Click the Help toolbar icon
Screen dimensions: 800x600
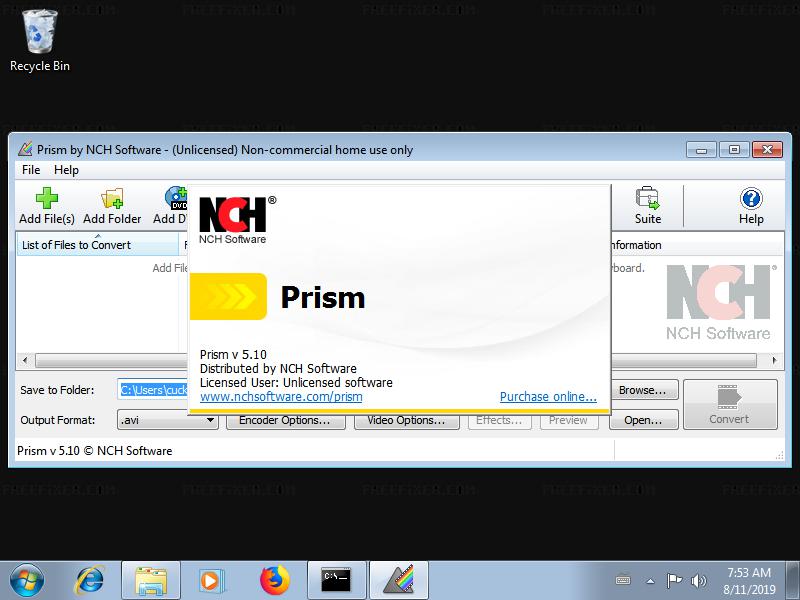[750, 205]
